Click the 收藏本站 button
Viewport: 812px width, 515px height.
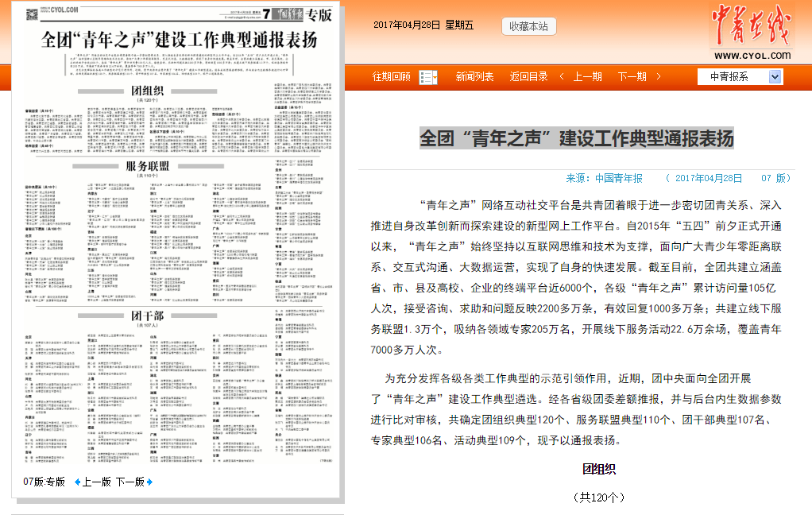[x=528, y=26]
